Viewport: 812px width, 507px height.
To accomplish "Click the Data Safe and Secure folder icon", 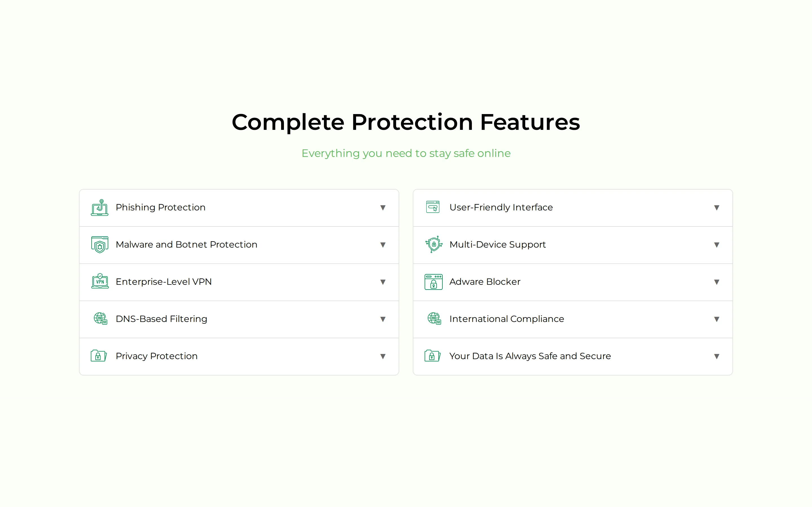I will tap(433, 356).
